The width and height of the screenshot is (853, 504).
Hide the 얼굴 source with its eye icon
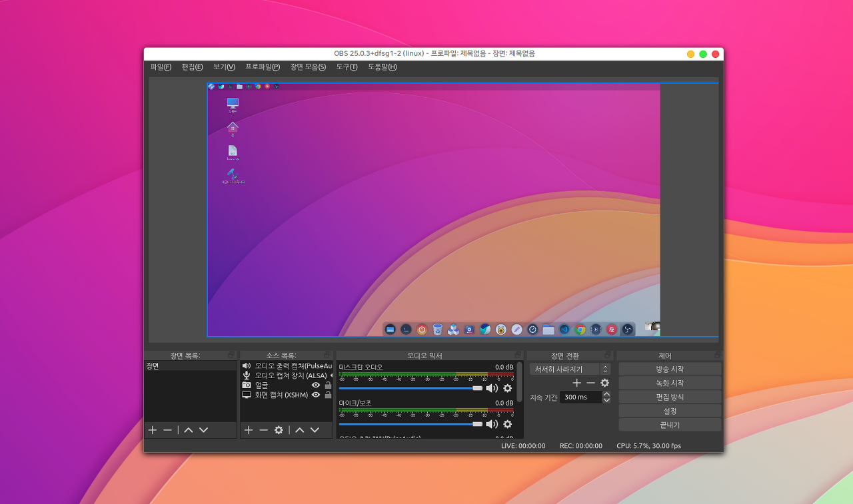pos(316,385)
